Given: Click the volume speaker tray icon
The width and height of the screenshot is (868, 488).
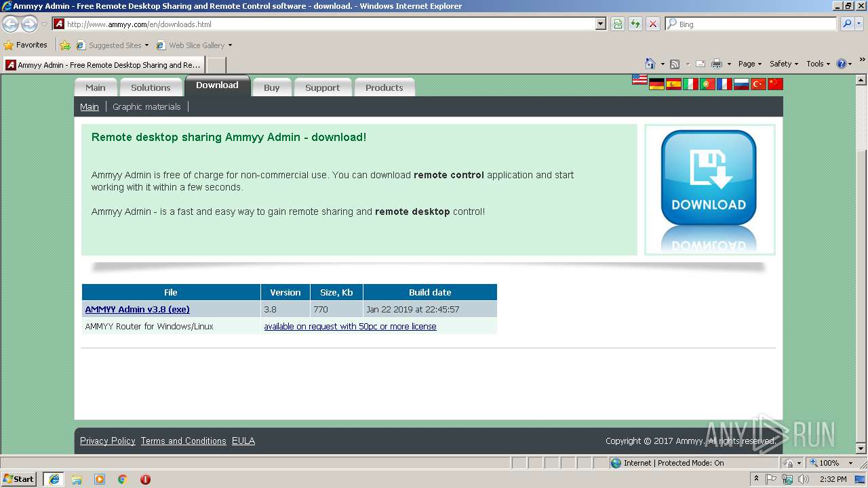Looking at the screenshot, I should [804, 479].
